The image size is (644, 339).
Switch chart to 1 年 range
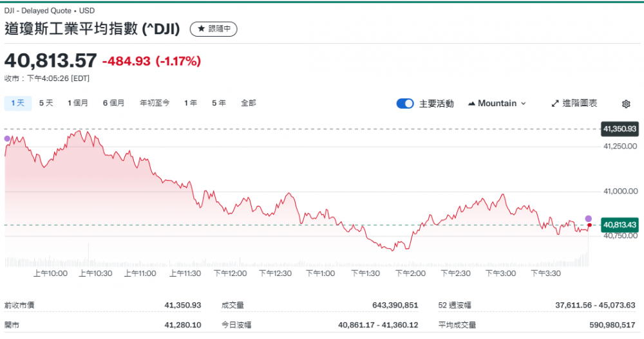[x=191, y=103]
